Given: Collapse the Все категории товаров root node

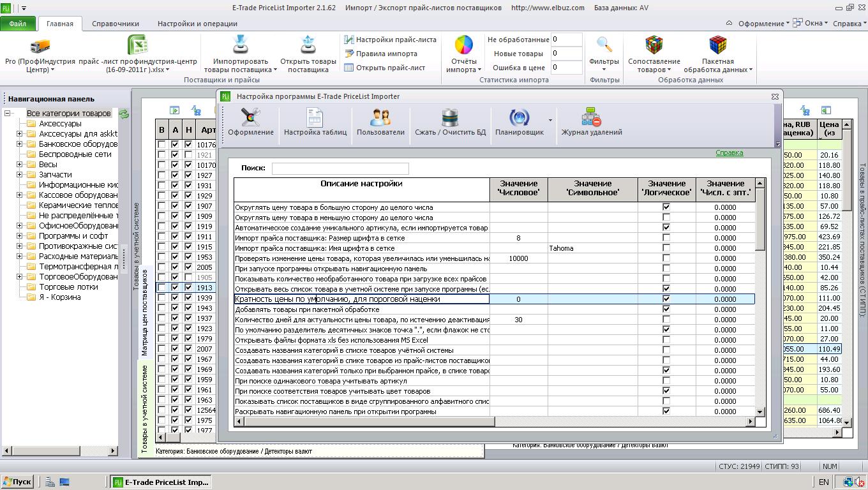Looking at the screenshot, I should point(8,114).
